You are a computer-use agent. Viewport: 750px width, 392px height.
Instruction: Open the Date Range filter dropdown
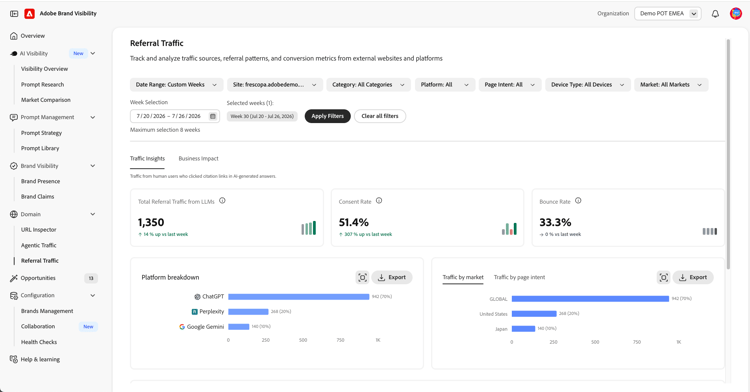point(176,85)
